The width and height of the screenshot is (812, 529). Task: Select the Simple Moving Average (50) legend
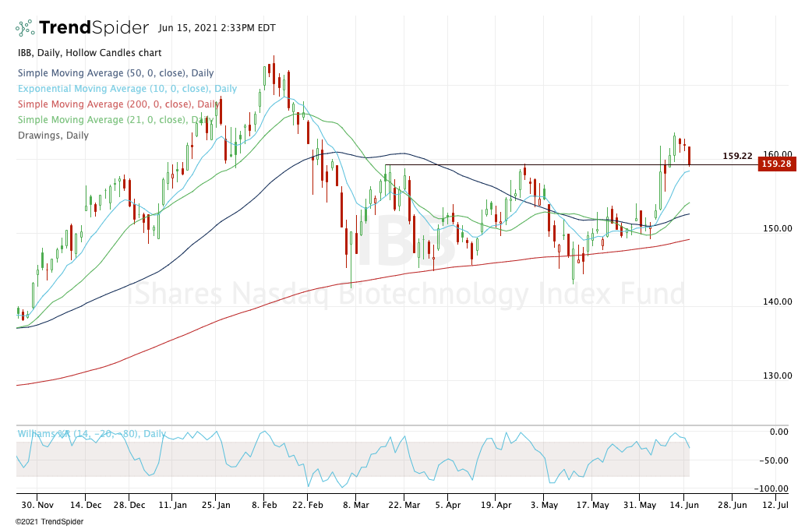[115, 73]
